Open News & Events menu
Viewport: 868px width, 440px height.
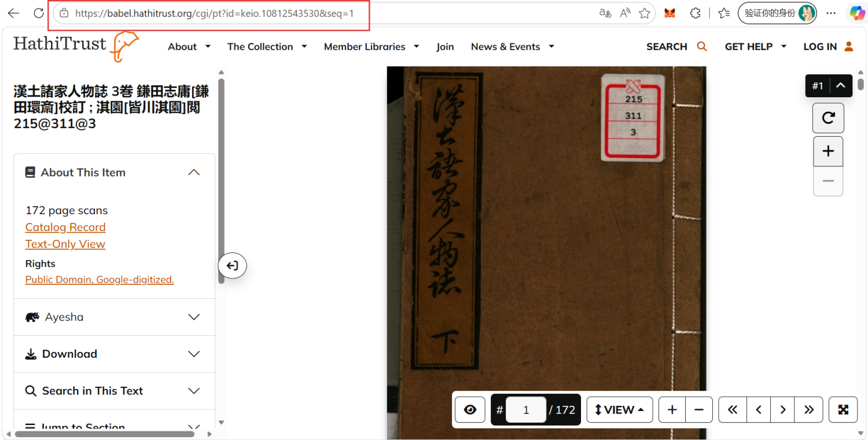513,47
